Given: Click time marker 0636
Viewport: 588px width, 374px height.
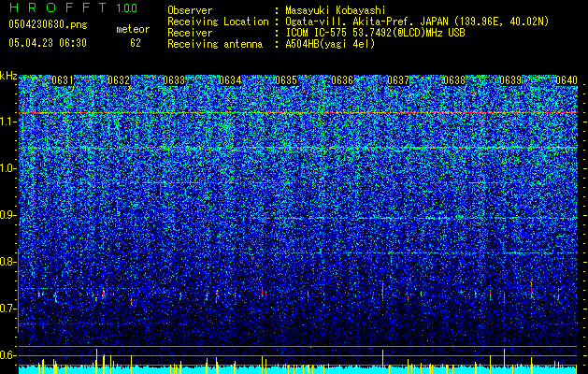Looking at the screenshot, I should tap(342, 80).
